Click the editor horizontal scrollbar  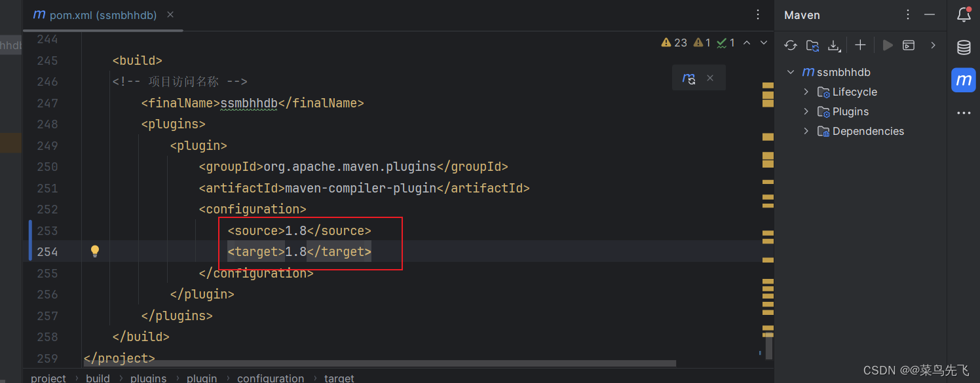point(381,363)
